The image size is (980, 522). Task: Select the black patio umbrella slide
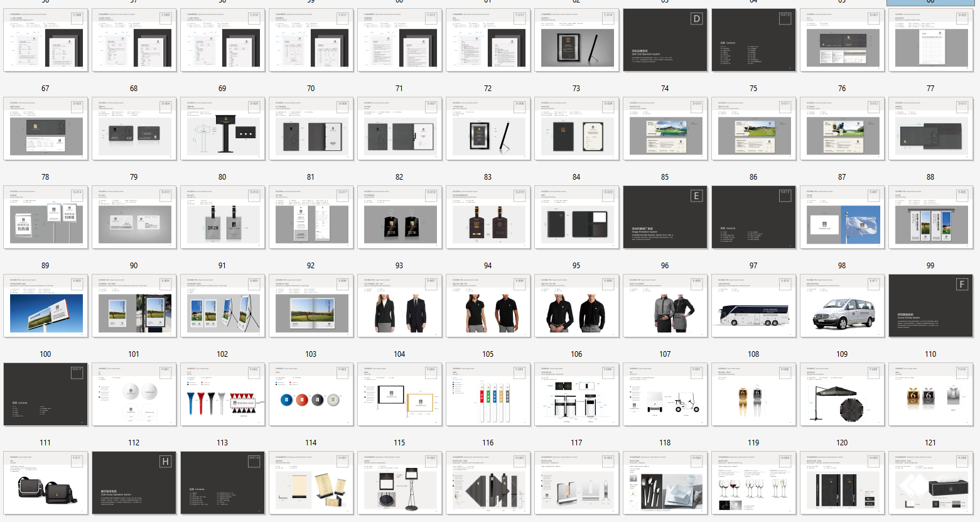(x=842, y=394)
